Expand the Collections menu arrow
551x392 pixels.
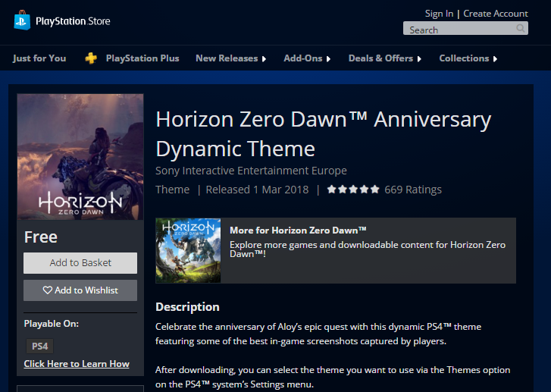[x=495, y=59]
